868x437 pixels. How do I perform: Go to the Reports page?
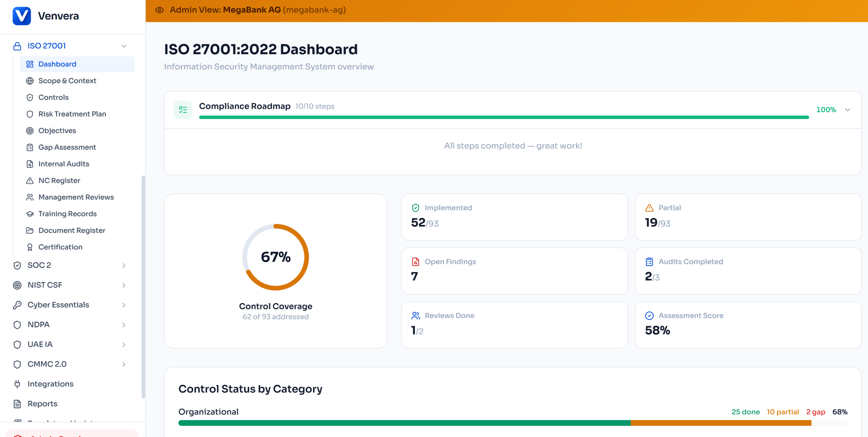(x=42, y=403)
